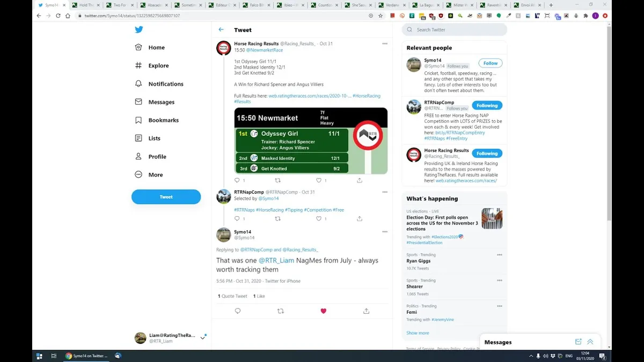Expand the Messages drawer with double chevron
644x362 pixels.
coord(590,342)
